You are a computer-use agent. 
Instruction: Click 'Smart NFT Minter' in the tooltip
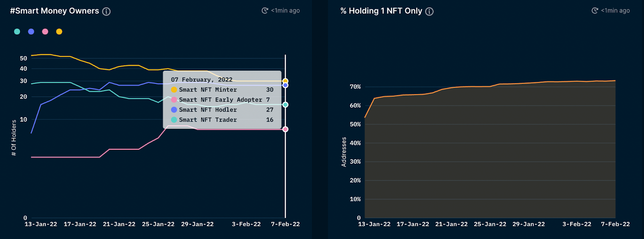tap(208, 90)
